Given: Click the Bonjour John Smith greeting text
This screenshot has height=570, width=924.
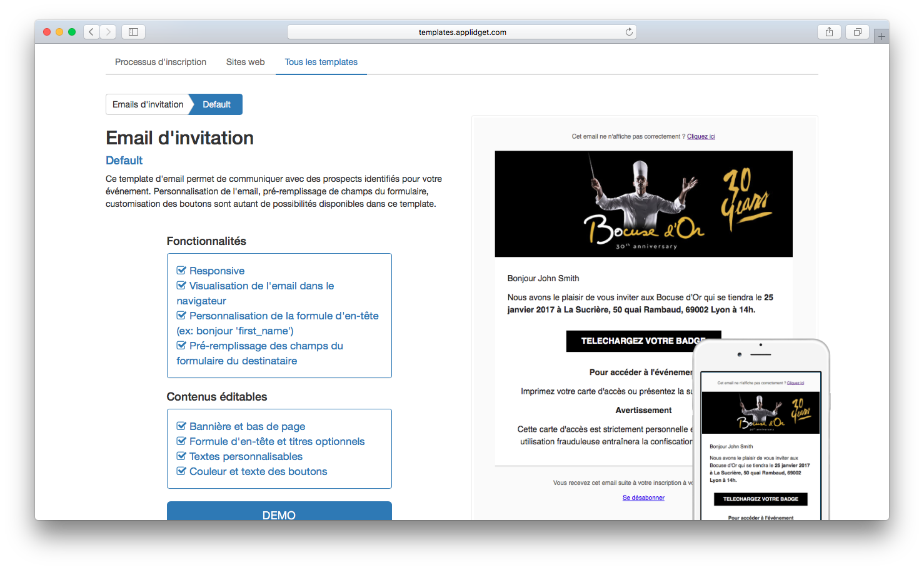Looking at the screenshot, I should pyautogui.click(x=543, y=278).
